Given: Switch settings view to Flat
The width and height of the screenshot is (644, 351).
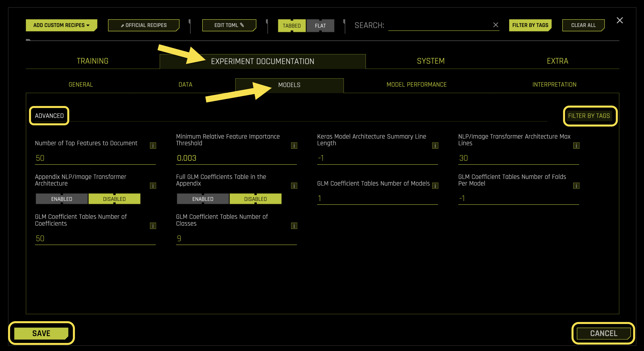Looking at the screenshot, I should 320,26.
